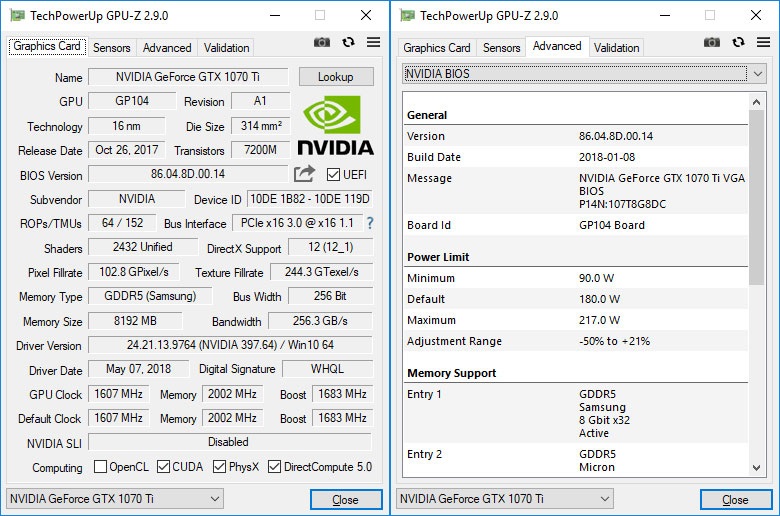This screenshot has height=516, width=780.
Task: Click the NVIDIA SLI field showing Disabled
Action: pyautogui.click(x=230, y=442)
